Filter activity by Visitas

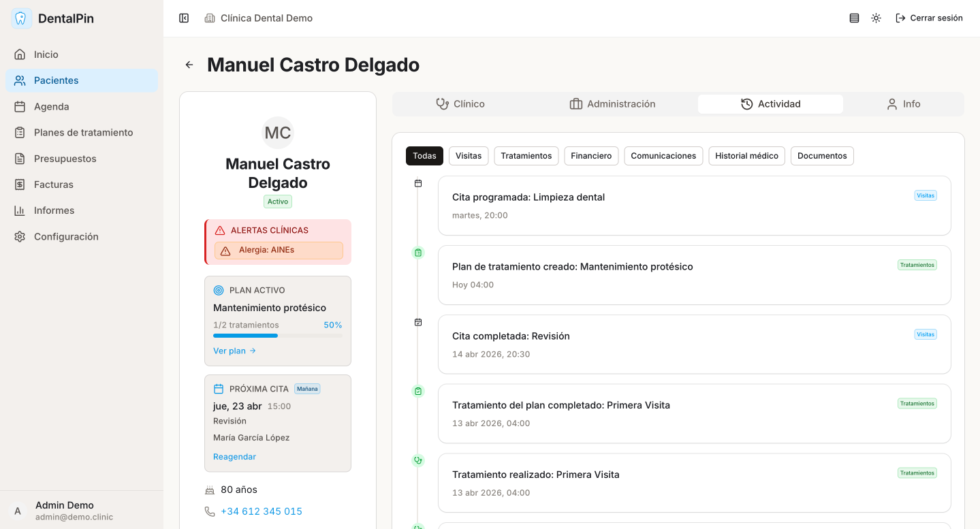(469, 156)
